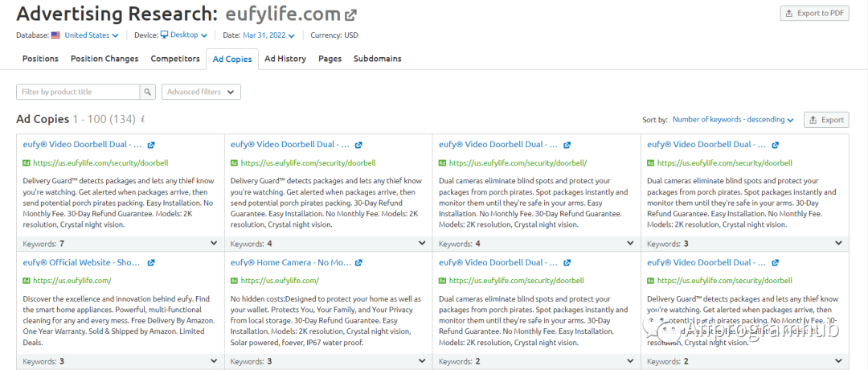Viewport: 868px width, 370px height.
Task: Switch to the Position Changes tab
Action: [x=104, y=59]
